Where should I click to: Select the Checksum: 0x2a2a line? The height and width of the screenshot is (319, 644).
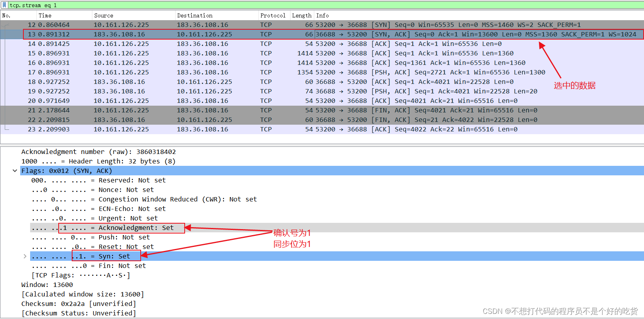(79, 304)
